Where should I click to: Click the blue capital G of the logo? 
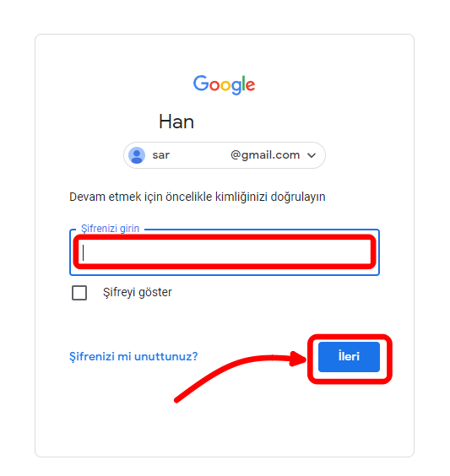201,83
